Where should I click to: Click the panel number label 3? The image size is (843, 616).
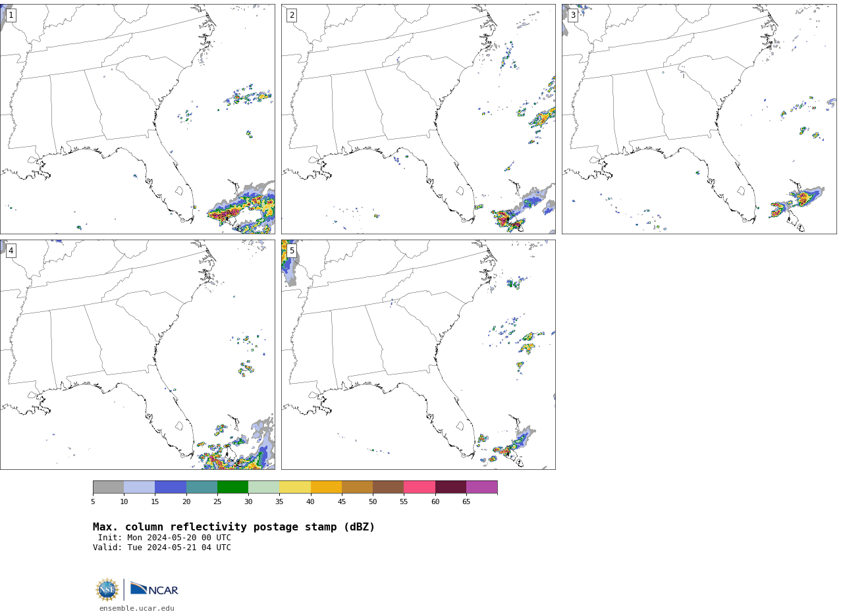point(573,15)
